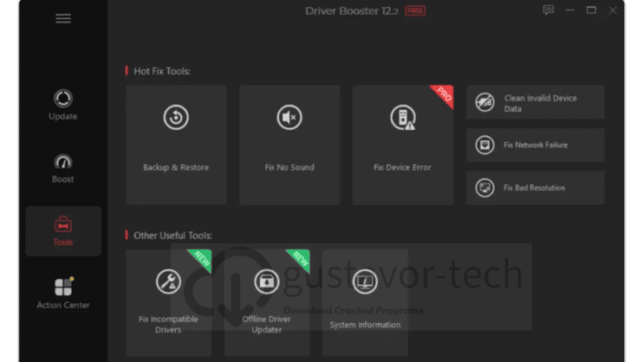This screenshot has height=362, width=644.
Task: Open the Backup & Restore label
Action: (x=176, y=167)
